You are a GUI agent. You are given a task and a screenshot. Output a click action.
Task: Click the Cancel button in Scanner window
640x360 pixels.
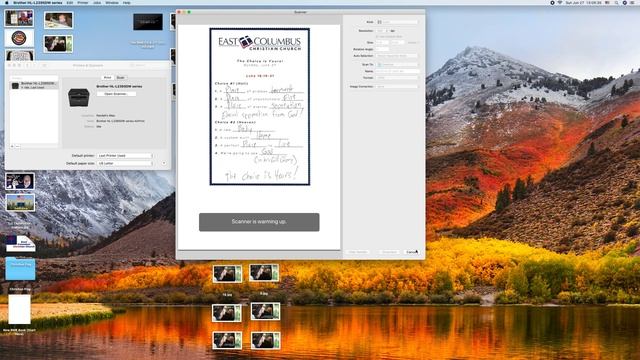(411, 252)
